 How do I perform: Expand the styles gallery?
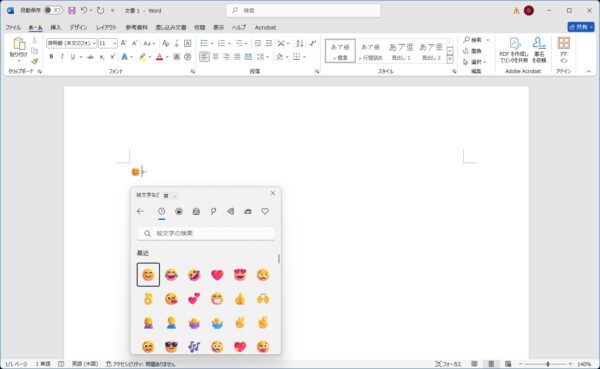click(450, 60)
